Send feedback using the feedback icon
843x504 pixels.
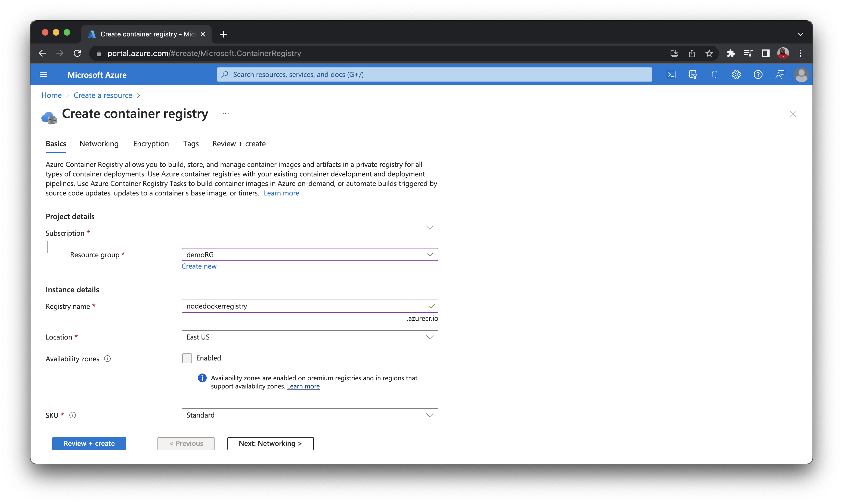[x=780, y=74]
